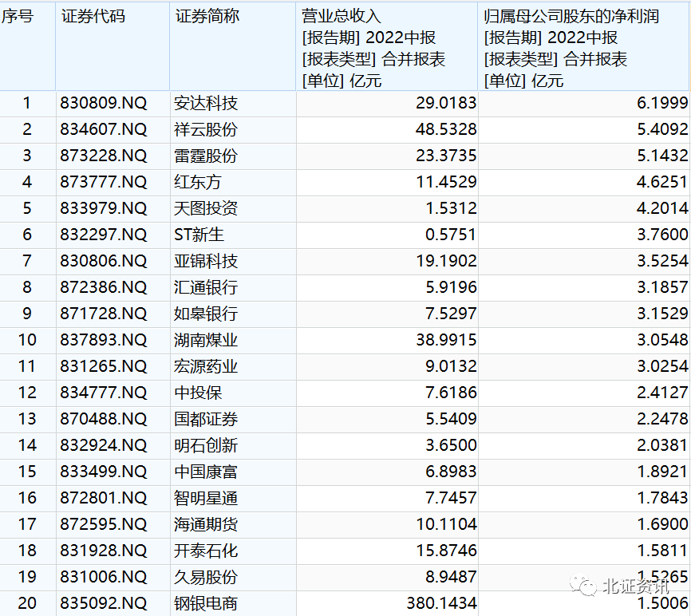Select the 宏源药业 name cell
The width and height of the screenshot is (691, 616).
206,366
